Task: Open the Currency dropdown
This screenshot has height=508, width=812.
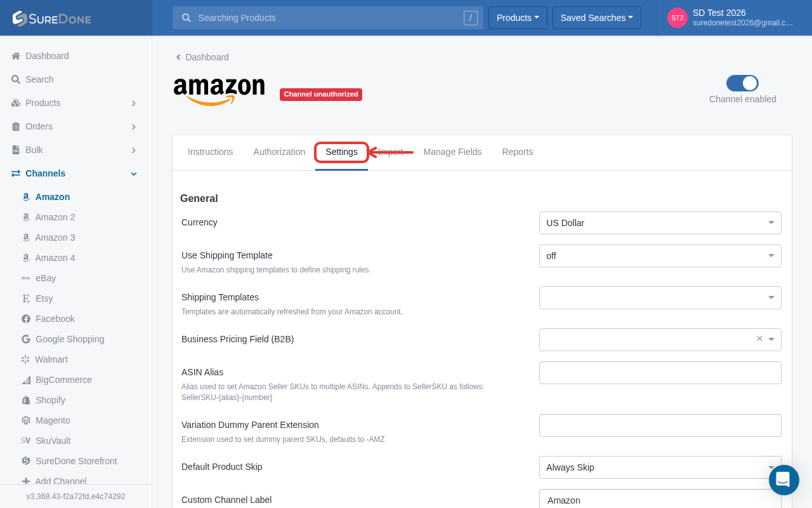Action: click(660, 223)
